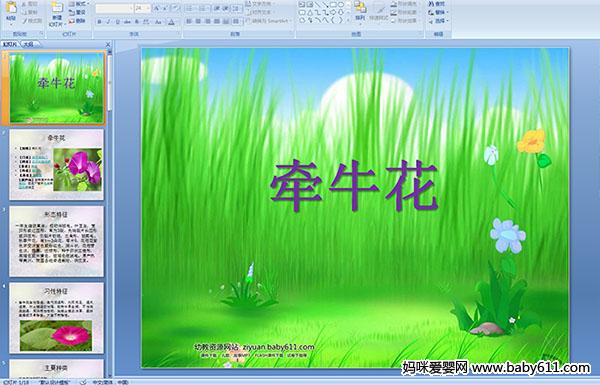Select slide 4 thumbnail titled 习性特征
The image size is (600, 385).
57,318
